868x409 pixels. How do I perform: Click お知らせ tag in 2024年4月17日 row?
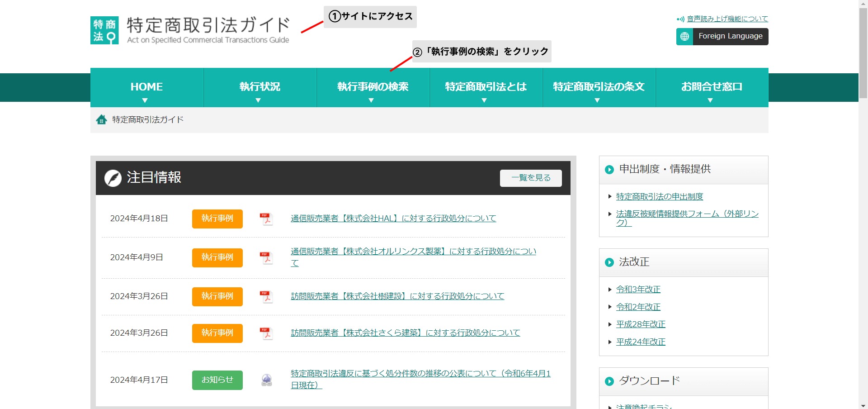(x=217, y=380)
